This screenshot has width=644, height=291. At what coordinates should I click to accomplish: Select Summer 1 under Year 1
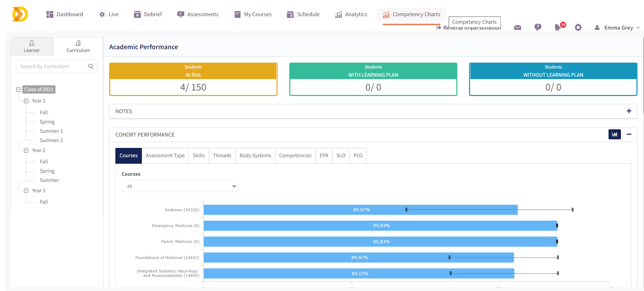(x=51, y=131)
